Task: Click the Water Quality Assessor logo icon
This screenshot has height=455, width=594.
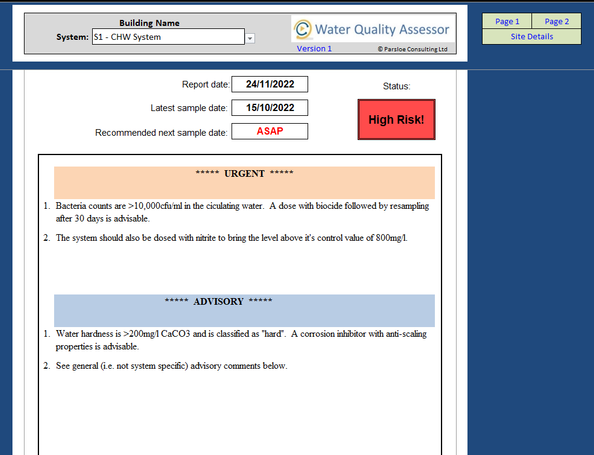Action: (x=303, y=29)
